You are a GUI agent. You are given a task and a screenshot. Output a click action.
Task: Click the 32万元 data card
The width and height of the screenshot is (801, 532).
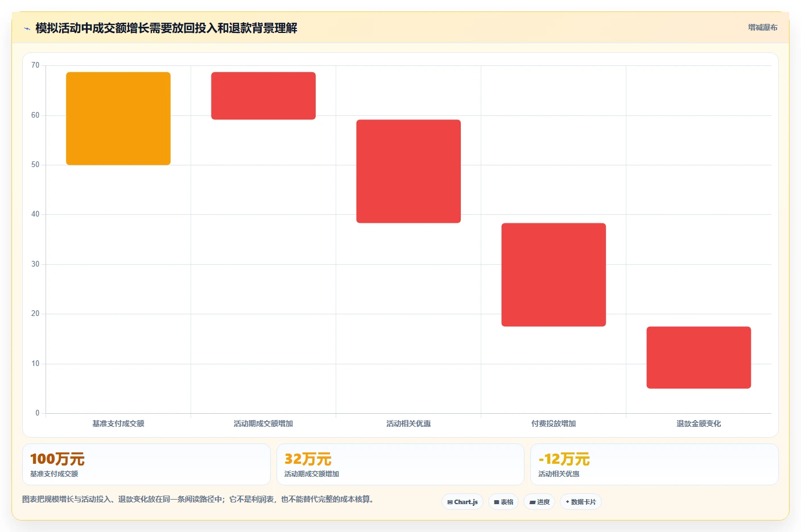click(x=400, y=464)
